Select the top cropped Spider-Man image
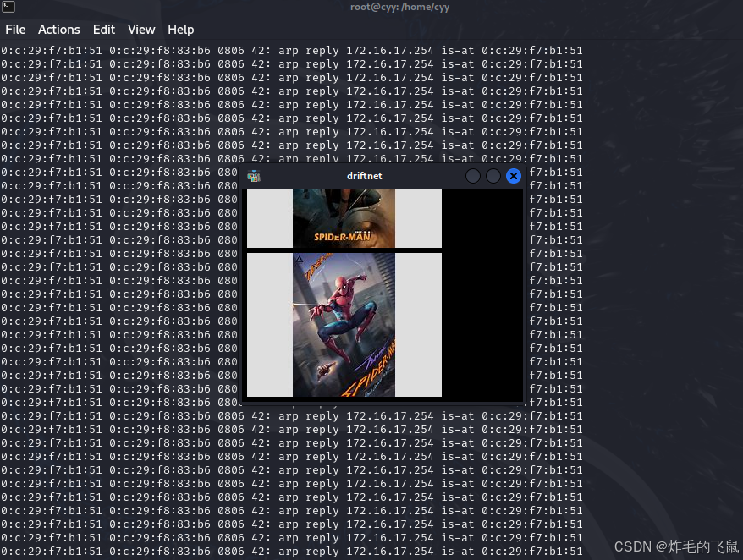Screen dimensions: 743x560 coord(344,217)
